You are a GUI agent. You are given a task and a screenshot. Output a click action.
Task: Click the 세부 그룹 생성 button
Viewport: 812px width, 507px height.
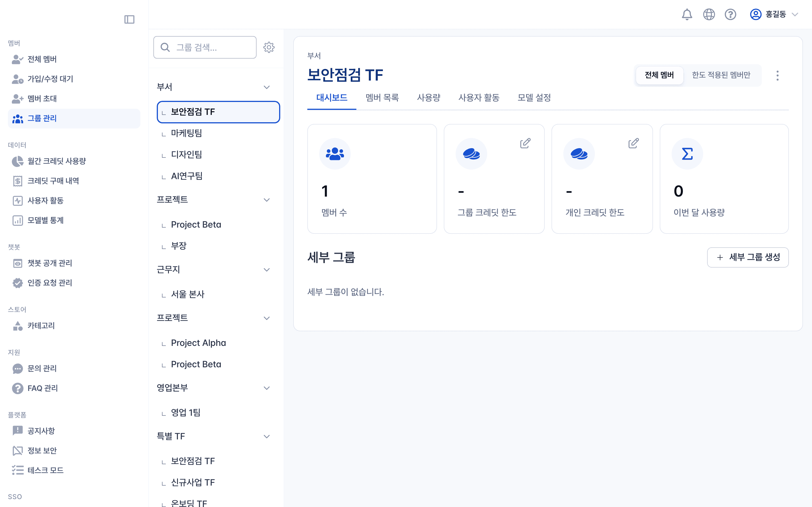[x=748, y=257]
